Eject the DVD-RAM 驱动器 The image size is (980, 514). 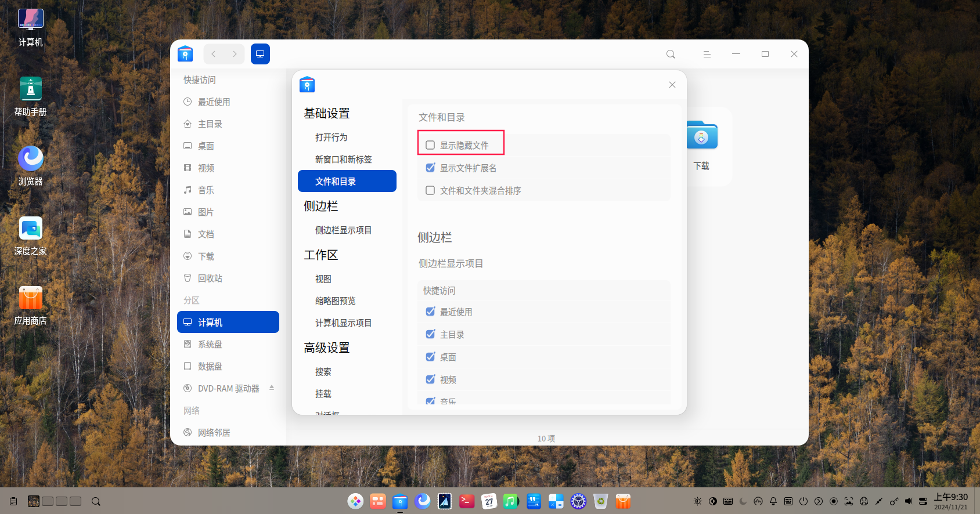(x=272, y=388)
